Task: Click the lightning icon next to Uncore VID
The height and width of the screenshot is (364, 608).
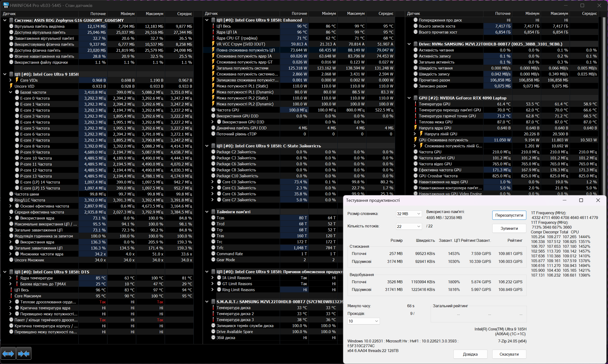Action: (11, 86)
